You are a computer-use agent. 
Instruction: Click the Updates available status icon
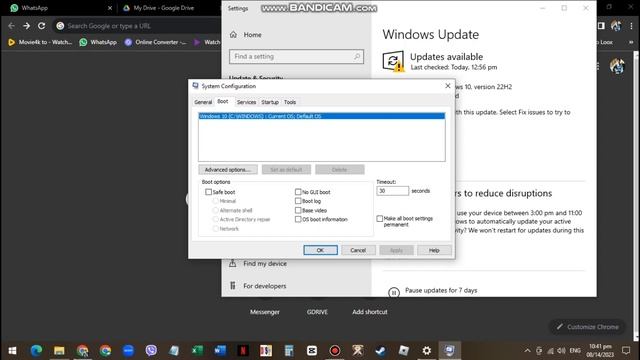(x=393, y=61)
